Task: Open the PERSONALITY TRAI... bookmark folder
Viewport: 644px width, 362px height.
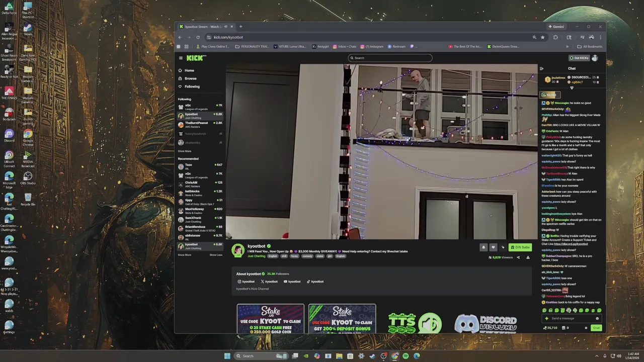Action: click(252, 46)
